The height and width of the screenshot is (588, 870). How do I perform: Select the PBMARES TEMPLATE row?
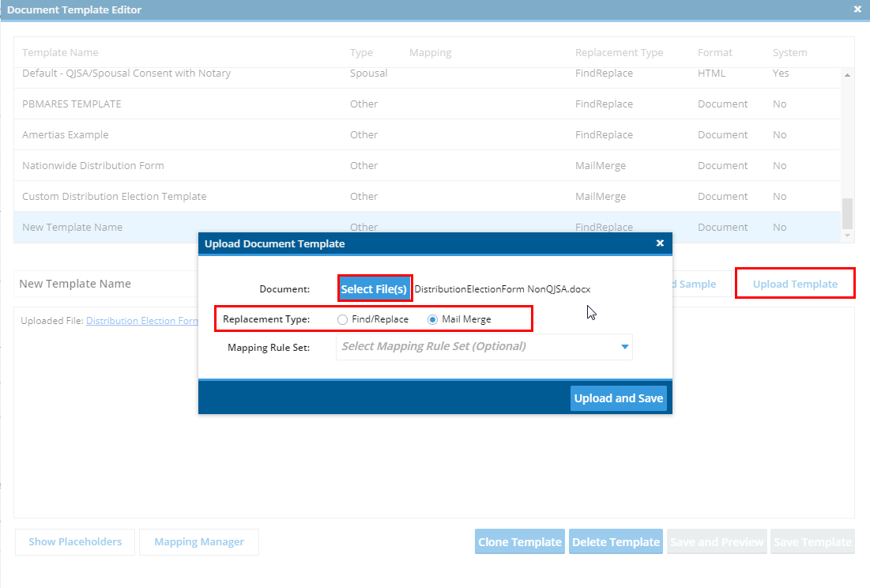click(x=70, y=104)
